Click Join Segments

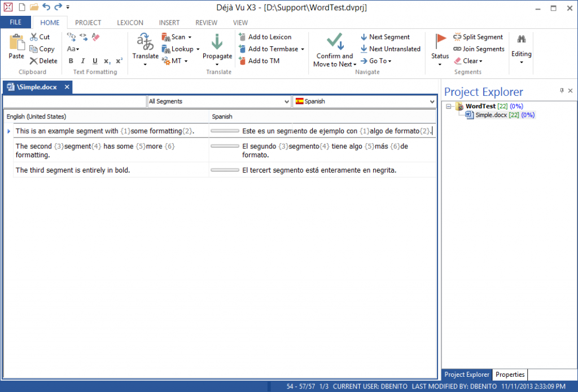[479, 49]
